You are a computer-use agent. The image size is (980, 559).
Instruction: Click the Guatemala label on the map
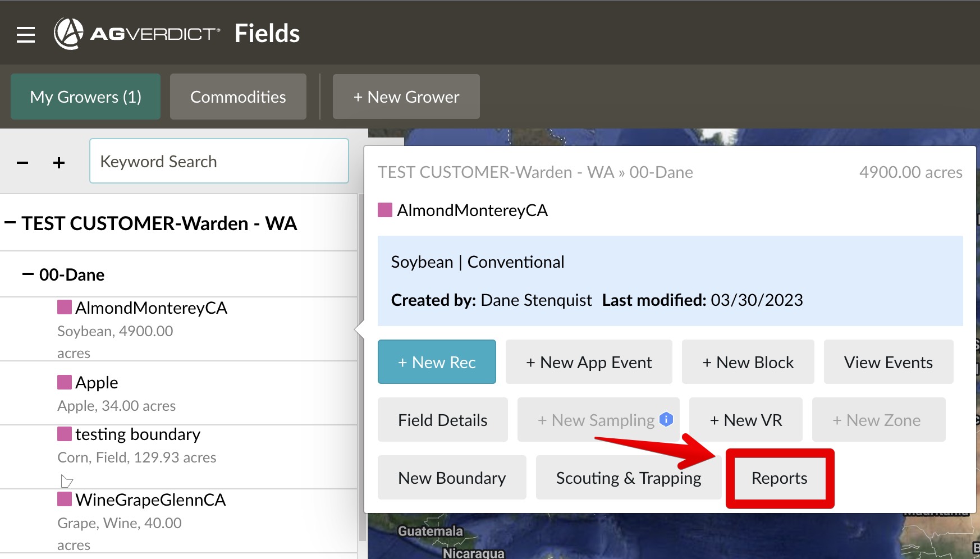[x=431, y=531]
